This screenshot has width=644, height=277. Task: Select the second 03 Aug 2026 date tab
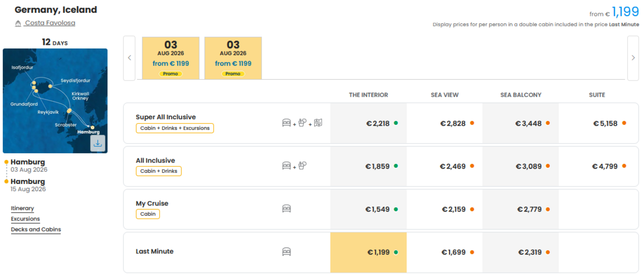[x=233, y=58]
